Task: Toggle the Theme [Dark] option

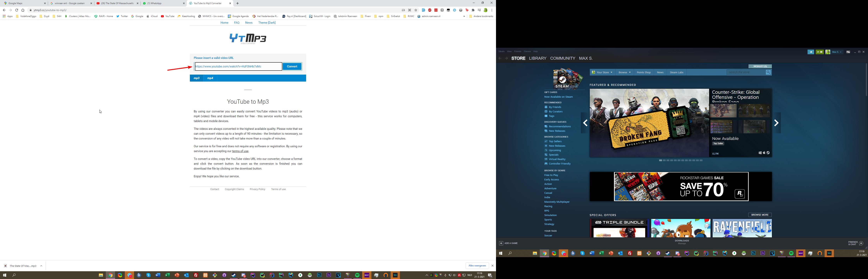Action: (x=267, y=23)
